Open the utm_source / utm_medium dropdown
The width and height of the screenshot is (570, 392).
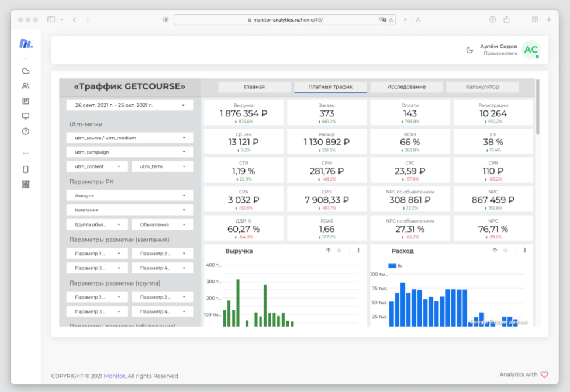[129, 138]
